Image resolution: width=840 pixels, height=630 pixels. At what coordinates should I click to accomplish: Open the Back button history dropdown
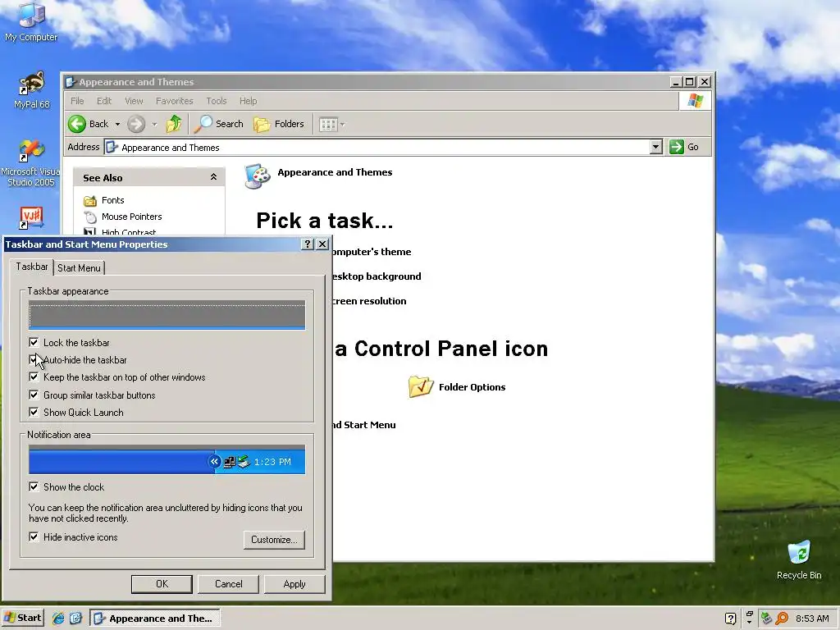(x=117, y=125)
